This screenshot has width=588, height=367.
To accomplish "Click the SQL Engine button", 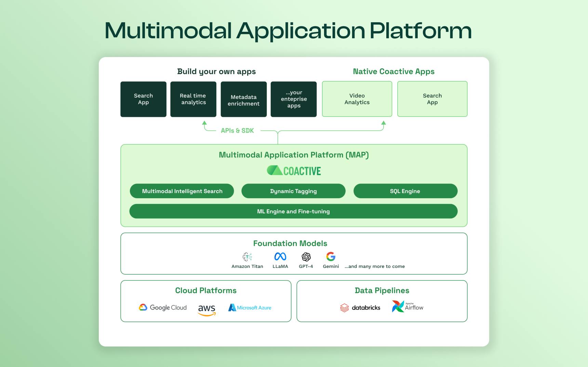I will 405,191.
